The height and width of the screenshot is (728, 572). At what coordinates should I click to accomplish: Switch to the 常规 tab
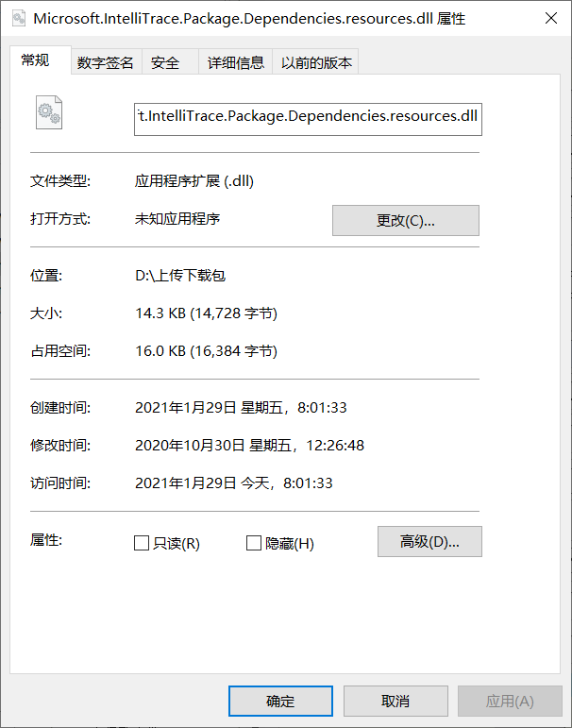(41, 59)
